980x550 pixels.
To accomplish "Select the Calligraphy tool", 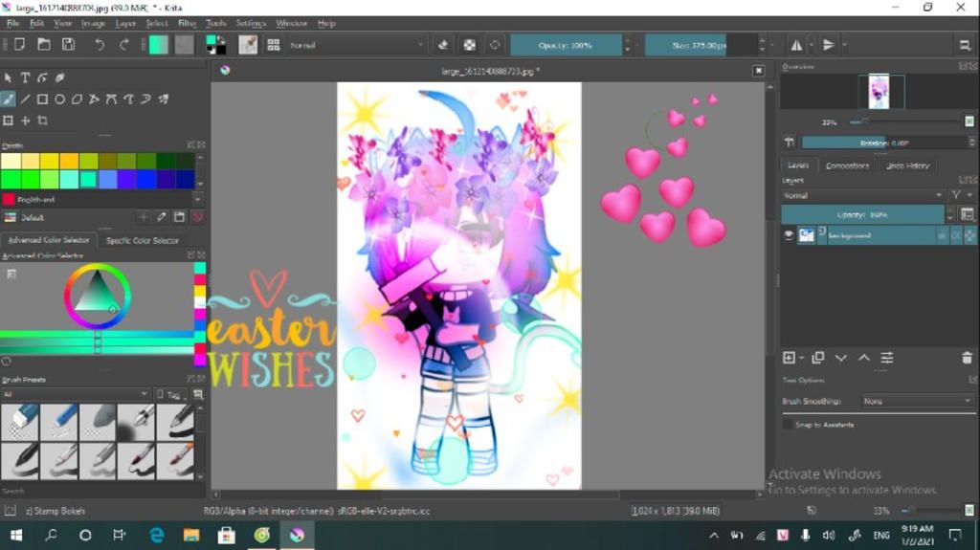I will coord(60,77).
